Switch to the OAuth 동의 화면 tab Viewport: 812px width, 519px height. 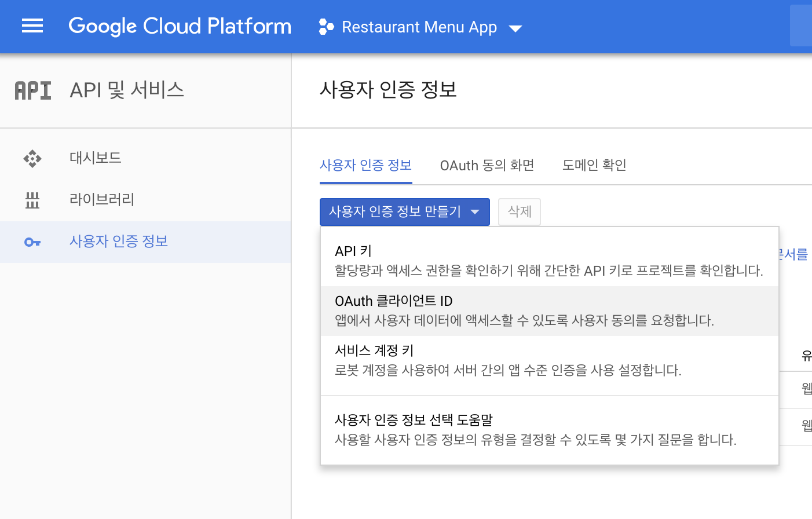click(x=487, y=166)
